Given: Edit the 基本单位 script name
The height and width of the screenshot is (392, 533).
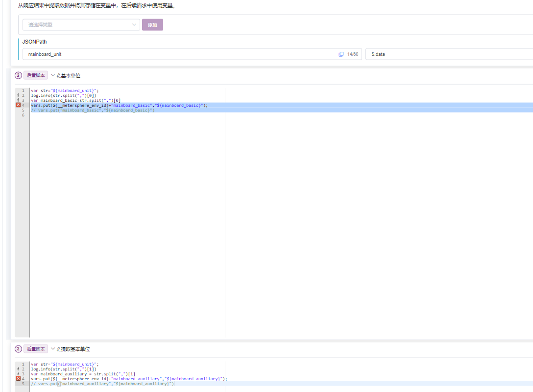Looking at the screenshot, I should click(x=58, y=76).
